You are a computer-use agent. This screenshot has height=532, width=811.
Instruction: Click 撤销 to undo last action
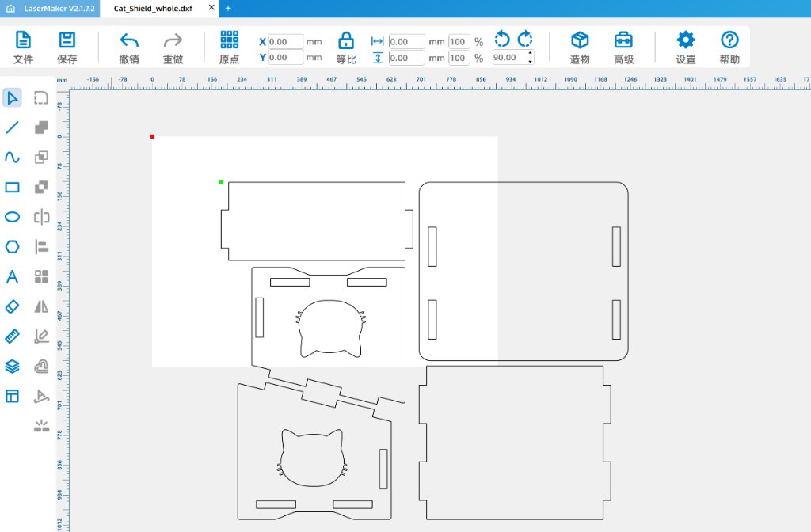128,45
